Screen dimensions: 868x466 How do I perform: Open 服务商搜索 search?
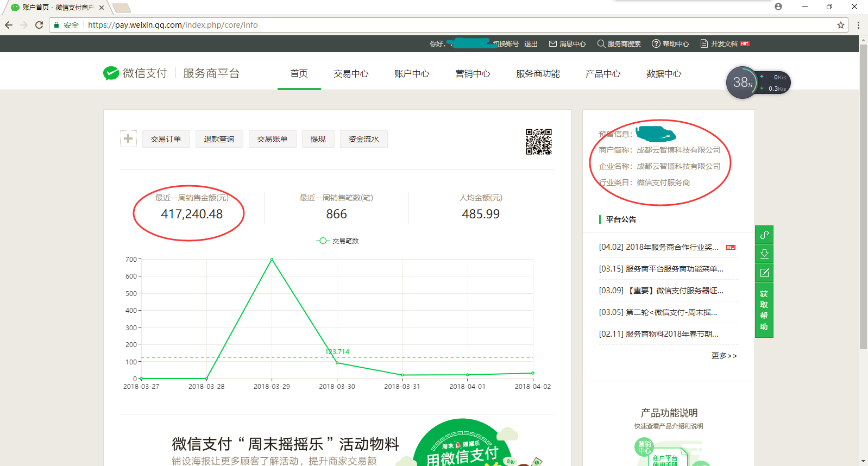pos(619,44)
